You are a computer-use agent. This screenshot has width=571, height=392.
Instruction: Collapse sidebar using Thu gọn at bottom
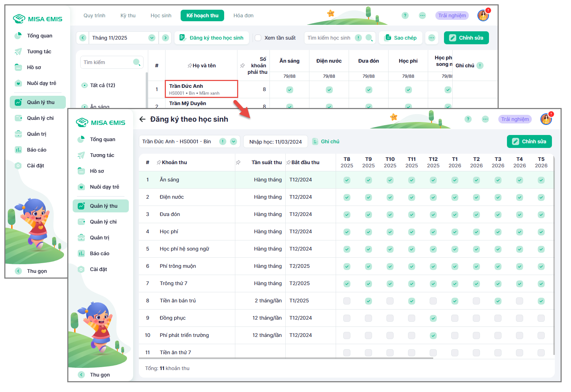point(100,375)
